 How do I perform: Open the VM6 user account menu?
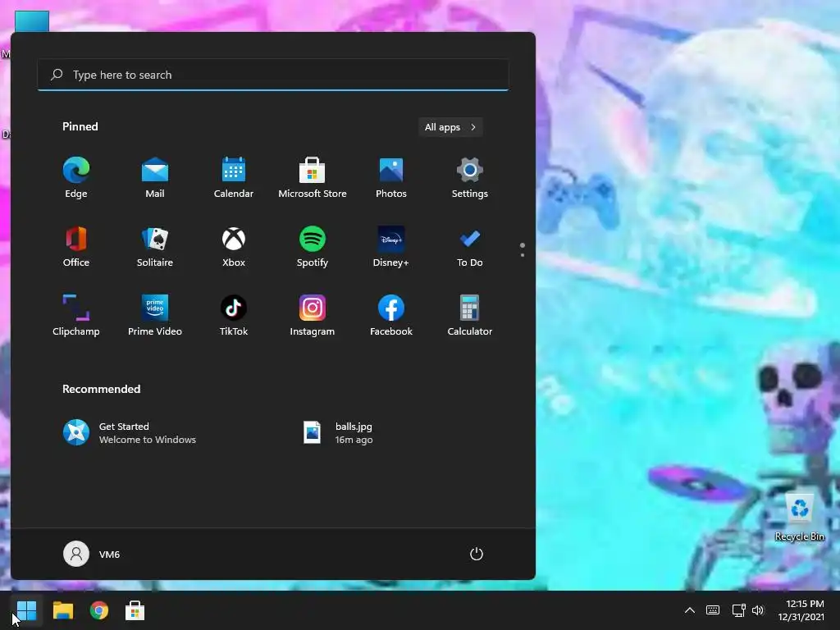[x=92, y=554]
